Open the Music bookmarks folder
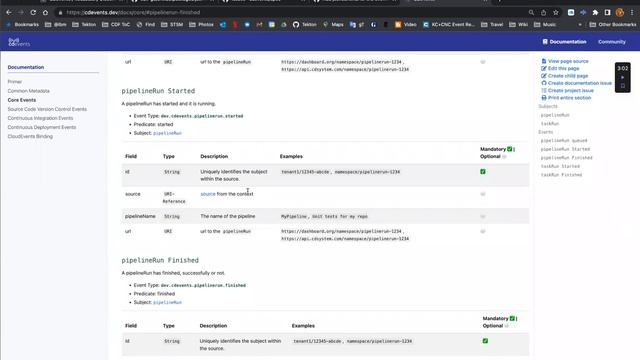 click(545, 24)
